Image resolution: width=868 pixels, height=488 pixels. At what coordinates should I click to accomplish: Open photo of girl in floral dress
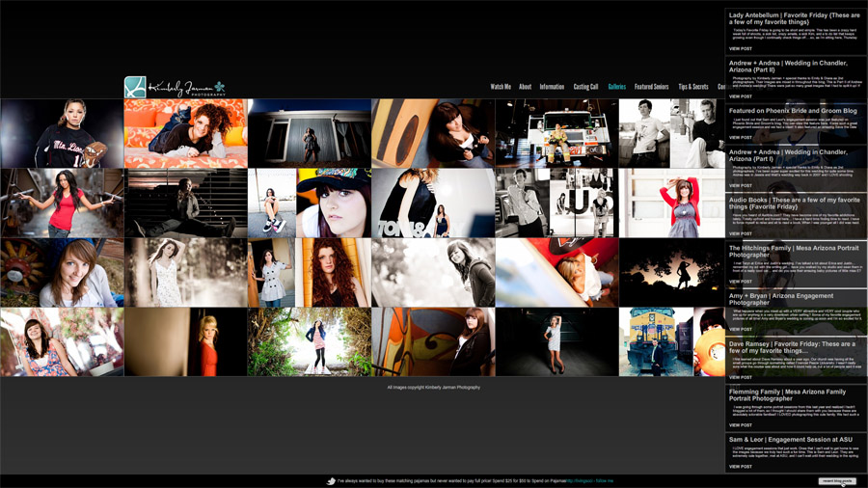tap(62, 342)
